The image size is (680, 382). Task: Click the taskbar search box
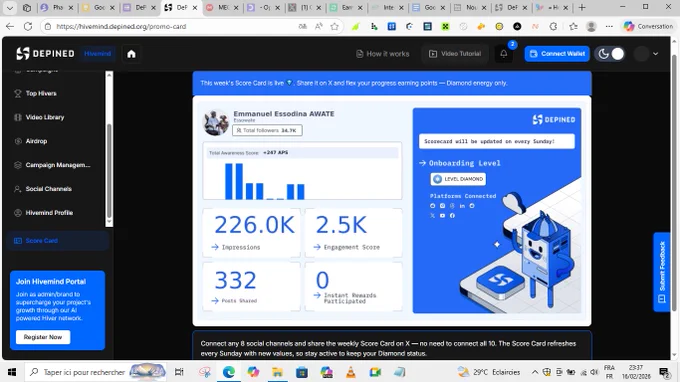[96, 372]
